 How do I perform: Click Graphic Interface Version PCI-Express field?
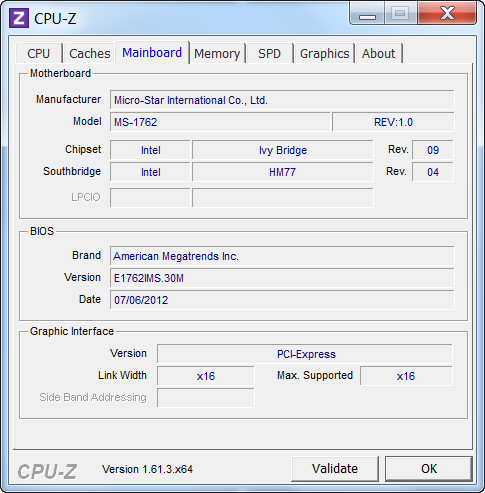coord(305,354)
